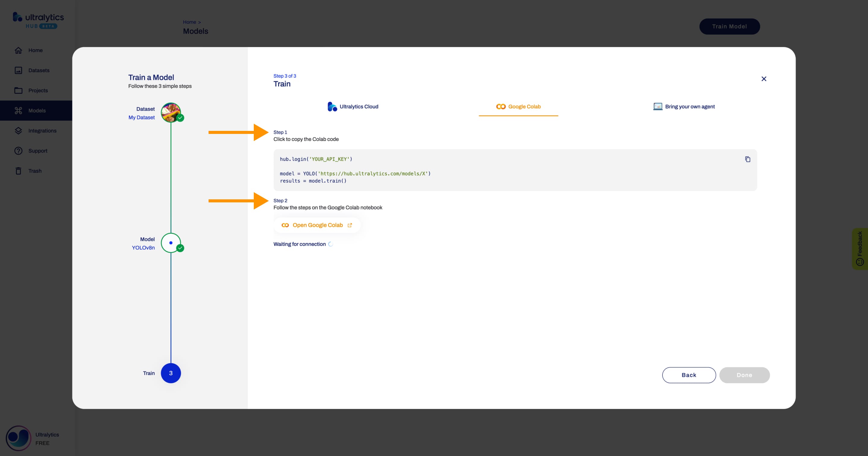
Task: Open Projects from sidebar icon
Action: pyautogui.click(x=17, y=90)
